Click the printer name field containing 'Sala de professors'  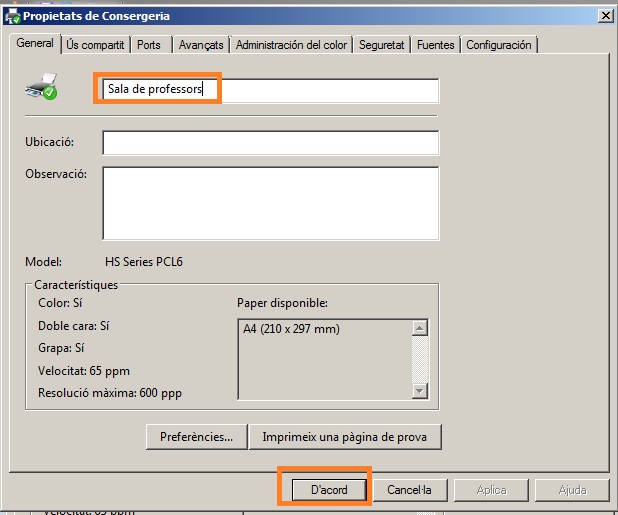(x=270, y=91)
